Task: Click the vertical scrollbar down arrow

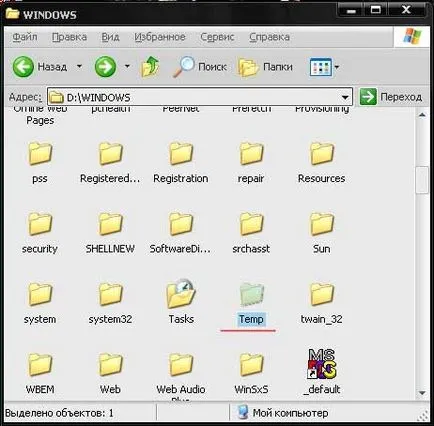Action: 422,393
